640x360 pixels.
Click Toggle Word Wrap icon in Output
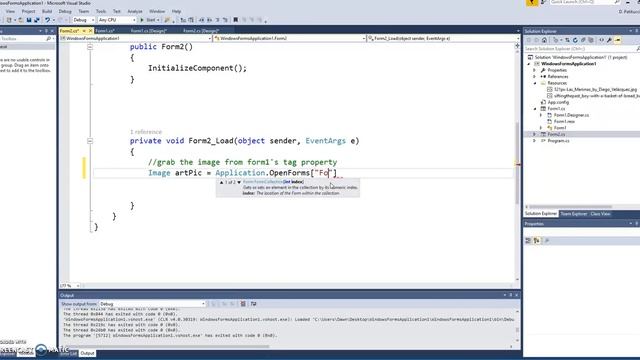253,304
